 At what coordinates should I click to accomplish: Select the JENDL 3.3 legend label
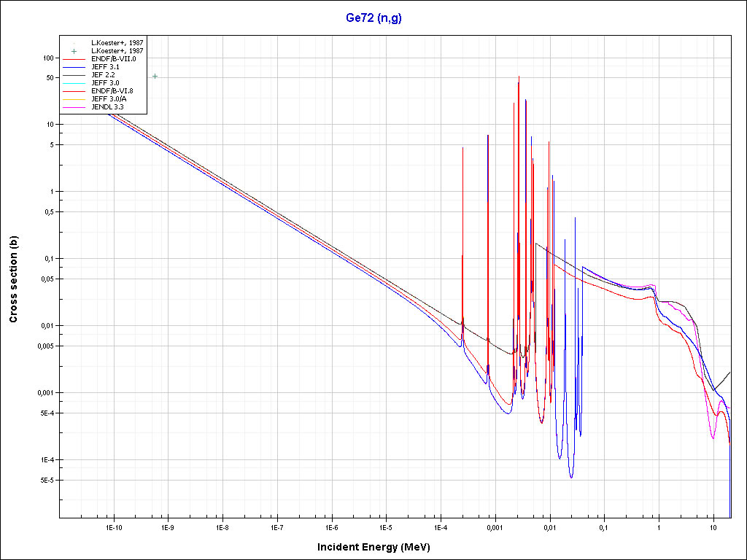(107, 107)
